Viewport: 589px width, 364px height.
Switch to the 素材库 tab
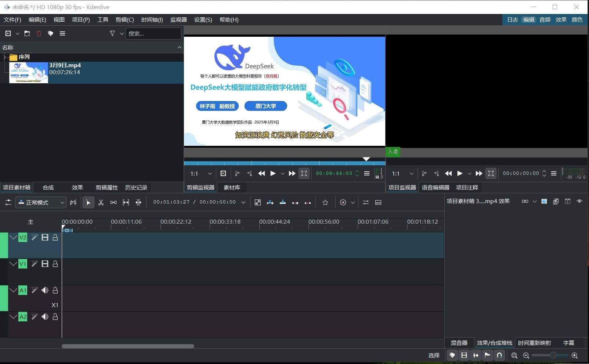pos(232,187)
